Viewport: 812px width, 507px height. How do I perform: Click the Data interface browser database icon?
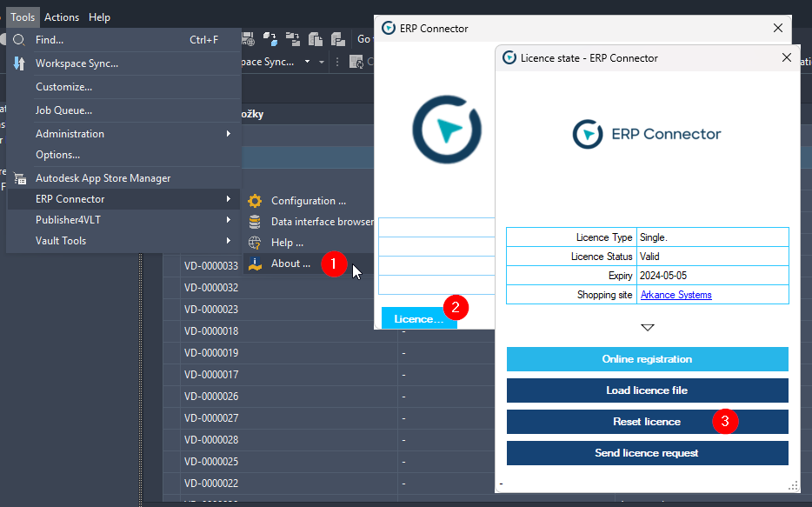[255, 222]
